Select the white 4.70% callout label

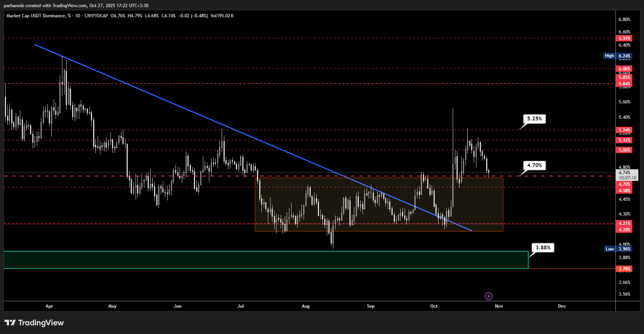[534, 165]
